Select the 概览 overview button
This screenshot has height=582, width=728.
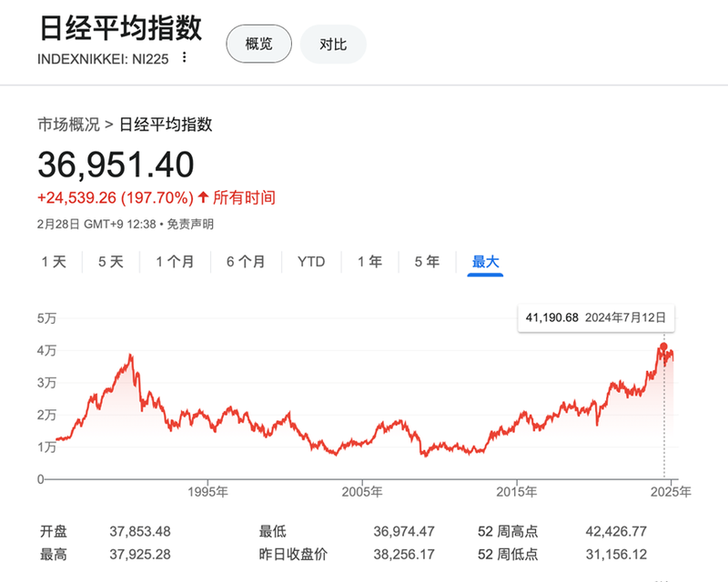click(259, 44)
